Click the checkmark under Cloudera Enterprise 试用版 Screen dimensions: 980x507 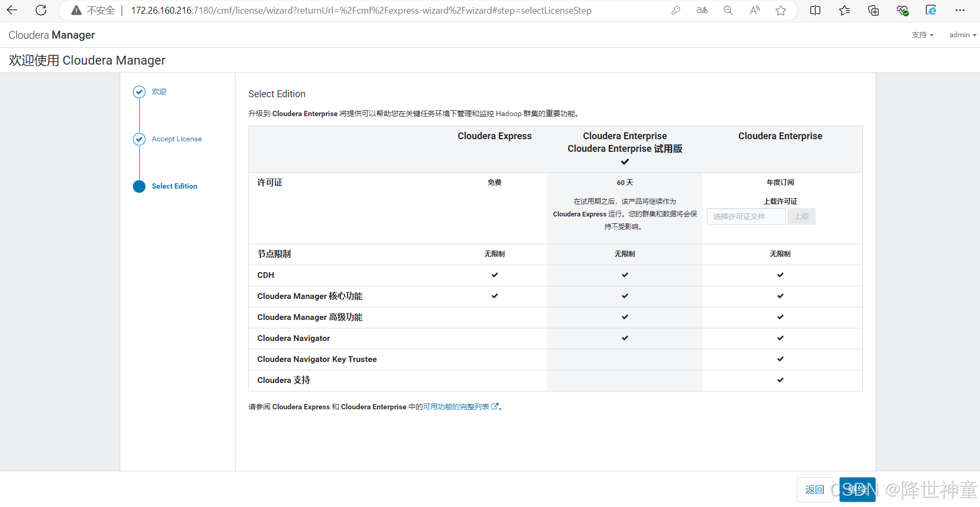click(625, 162)
